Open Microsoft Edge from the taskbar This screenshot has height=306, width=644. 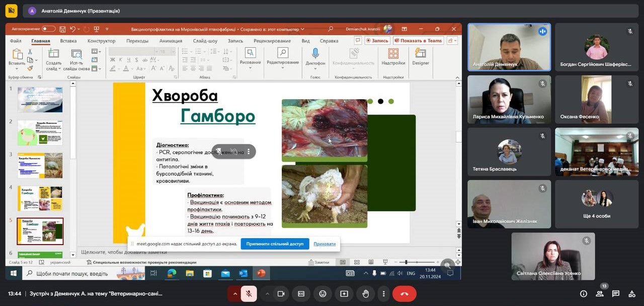[172, 273]
